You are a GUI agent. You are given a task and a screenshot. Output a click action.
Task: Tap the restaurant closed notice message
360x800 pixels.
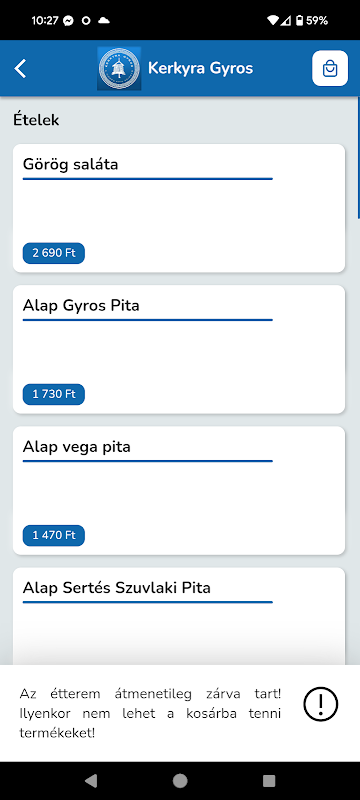[x=150, y=713]
